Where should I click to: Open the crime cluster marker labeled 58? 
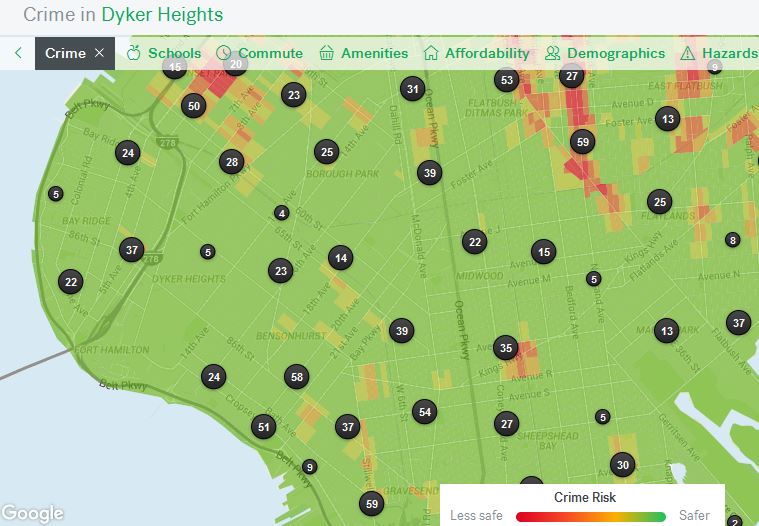(295, 377)
